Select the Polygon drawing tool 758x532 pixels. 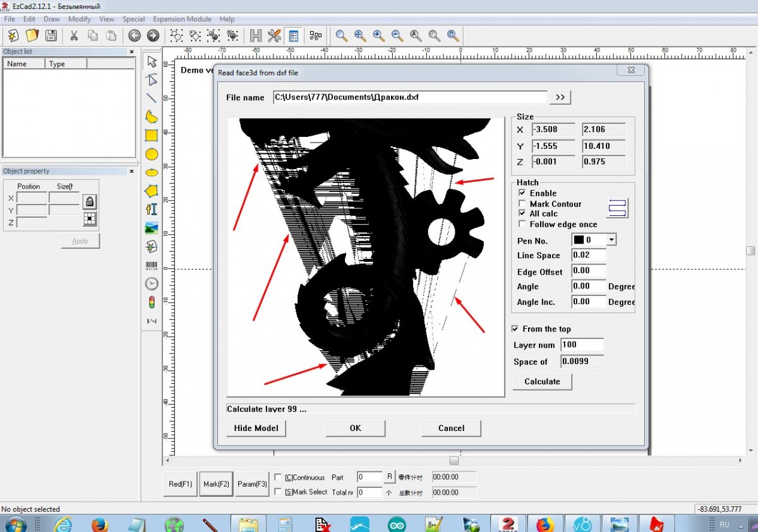click(x=152, y=191)
